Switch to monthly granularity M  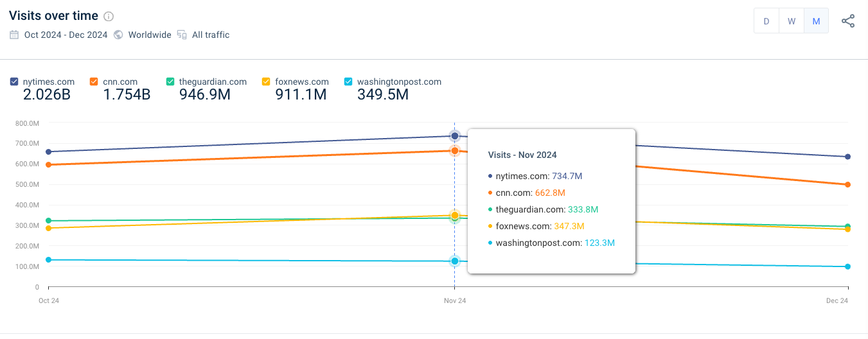pos(816,21)
